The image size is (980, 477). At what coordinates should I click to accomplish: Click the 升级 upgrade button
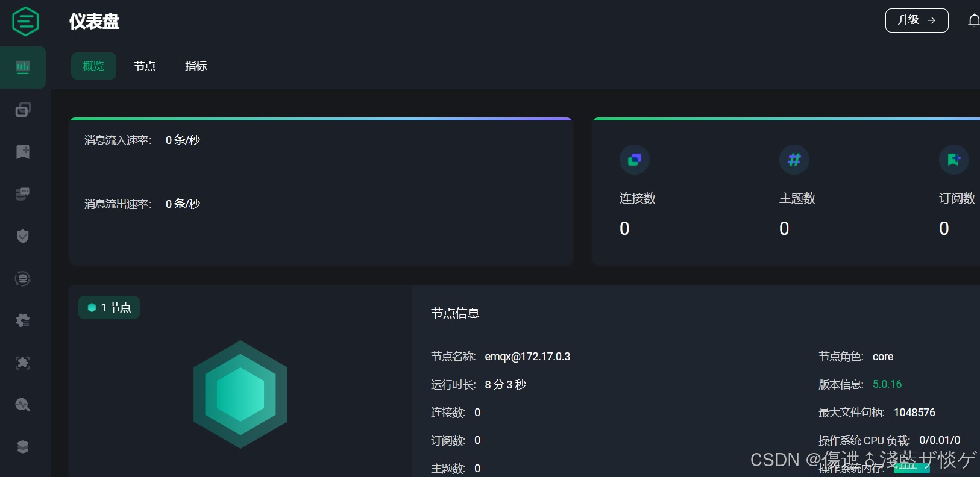[917, 20]
